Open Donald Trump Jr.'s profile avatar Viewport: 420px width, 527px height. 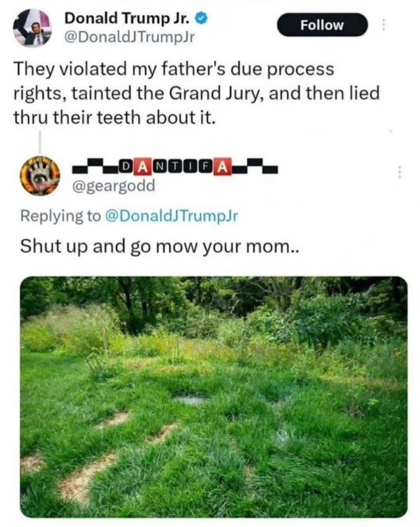pyautogui.click(x=31, y=28)
